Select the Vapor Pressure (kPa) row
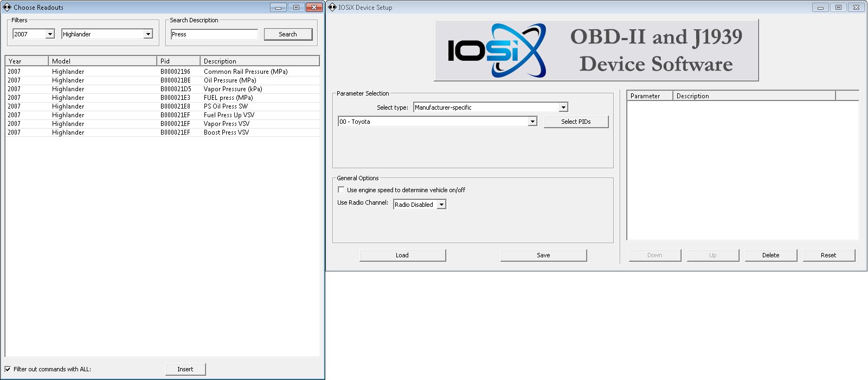868x380 pixels. point(163,89)
